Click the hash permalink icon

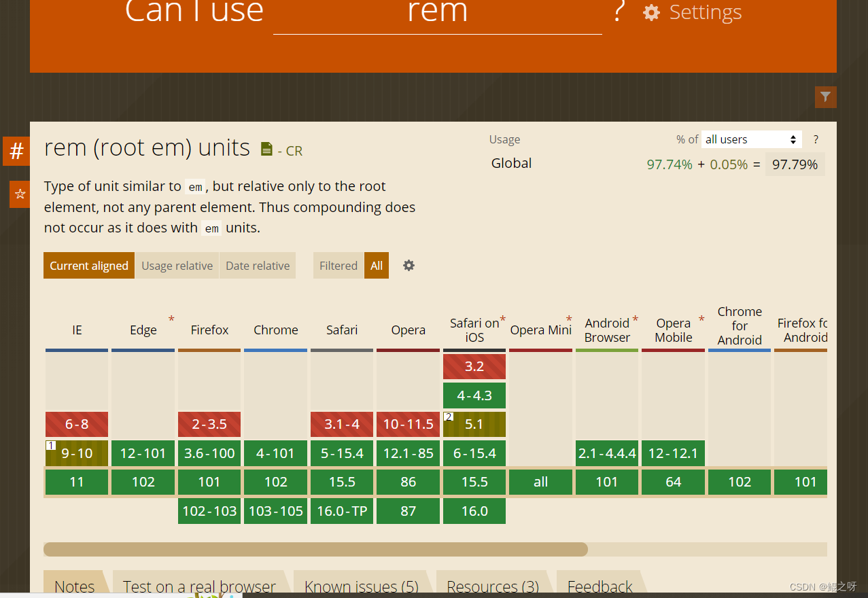(16, 151)
